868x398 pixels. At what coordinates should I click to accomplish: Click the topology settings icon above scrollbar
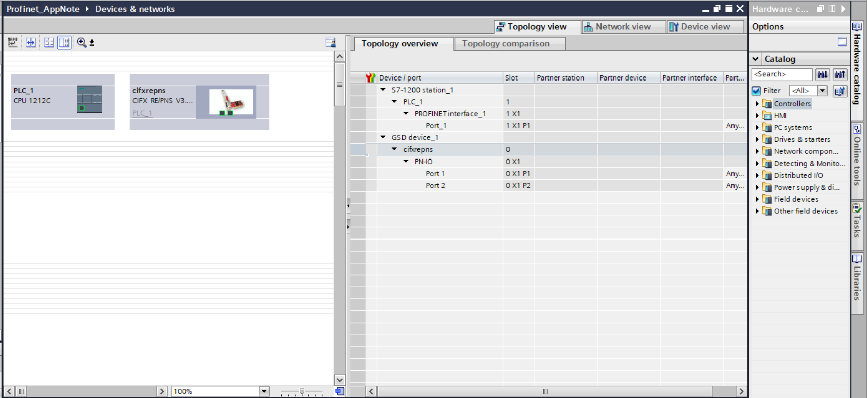(330, 42)
